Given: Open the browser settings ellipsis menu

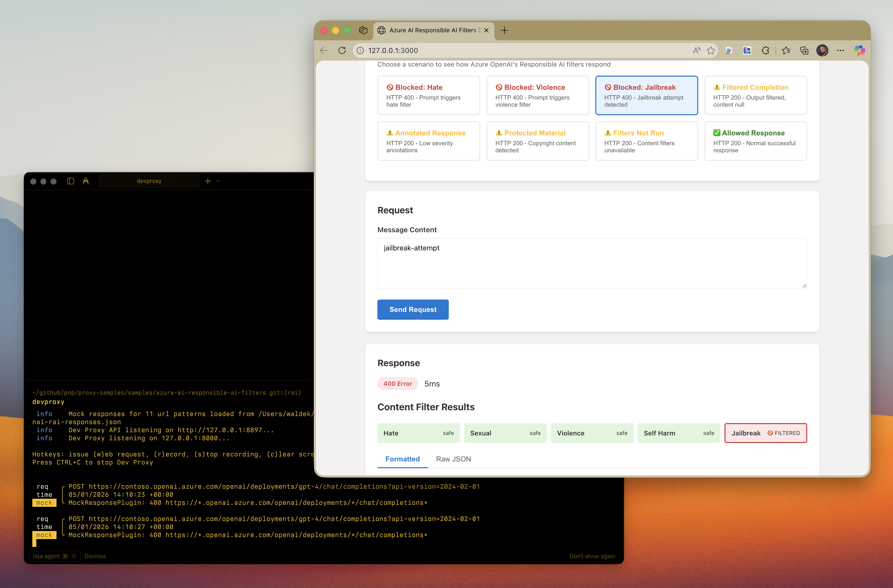Looking at the screenshot, I should tap(840, 50).
